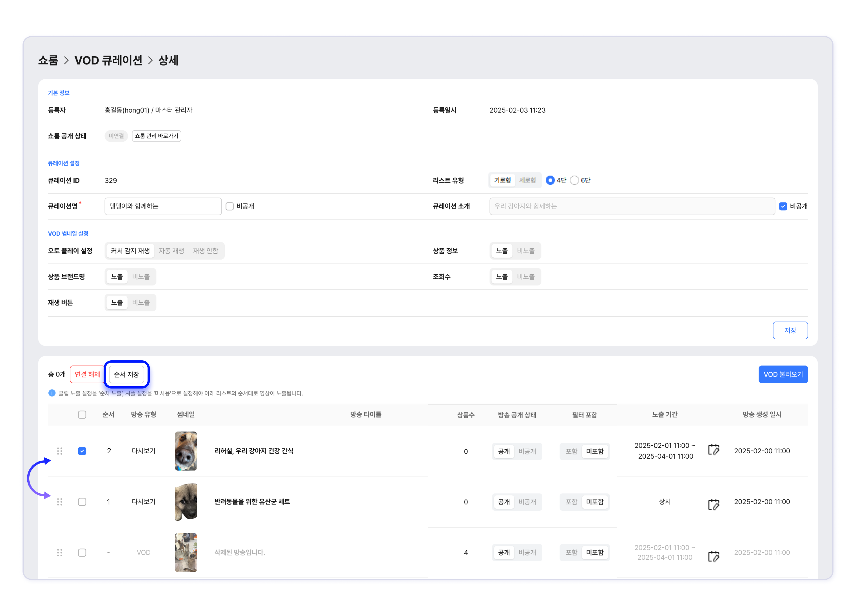The width and height of the screenshot is (856, 616).
Task: Set 조회수 to 비노출
Action: click(x=526, y=277)
